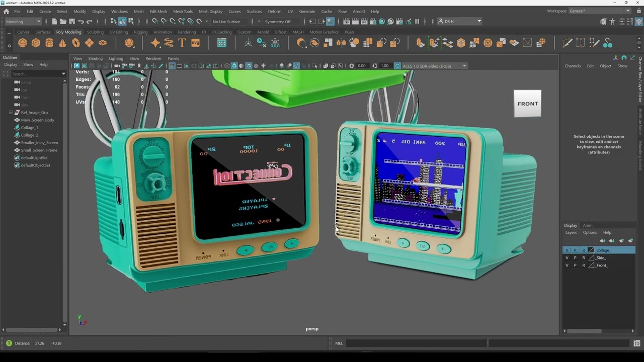Open the Modeling menu set dropdown

click(x=23, y=21)
